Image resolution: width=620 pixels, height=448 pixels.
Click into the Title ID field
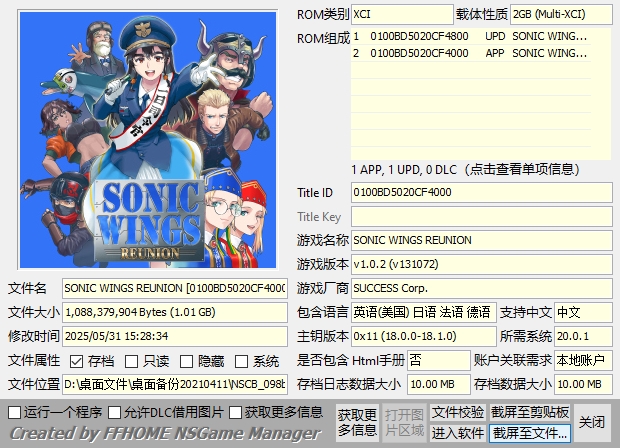pyautogui.click(x=481, y=192)
